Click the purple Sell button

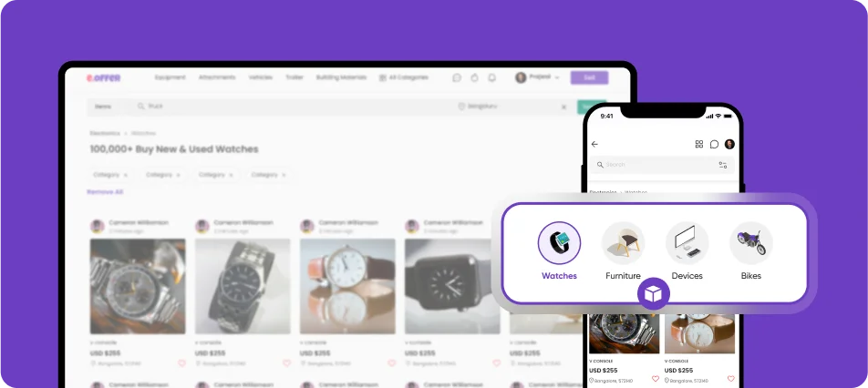pos(590,77)
